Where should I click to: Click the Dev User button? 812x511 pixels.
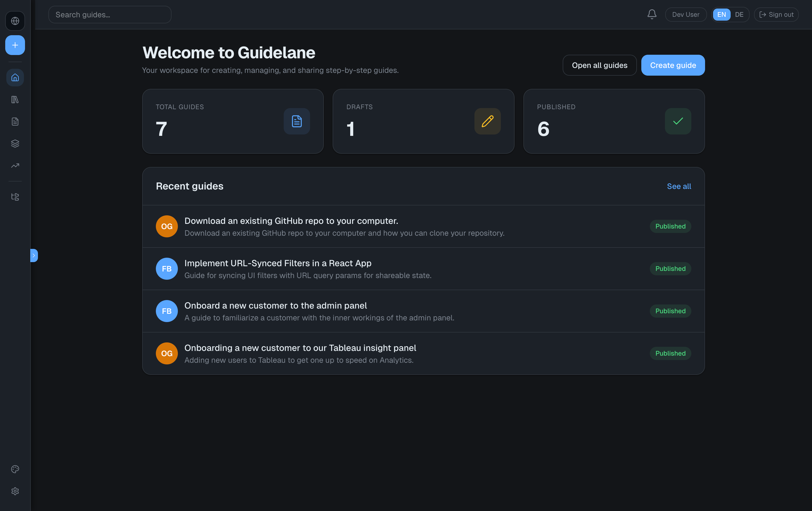point(686,15)
